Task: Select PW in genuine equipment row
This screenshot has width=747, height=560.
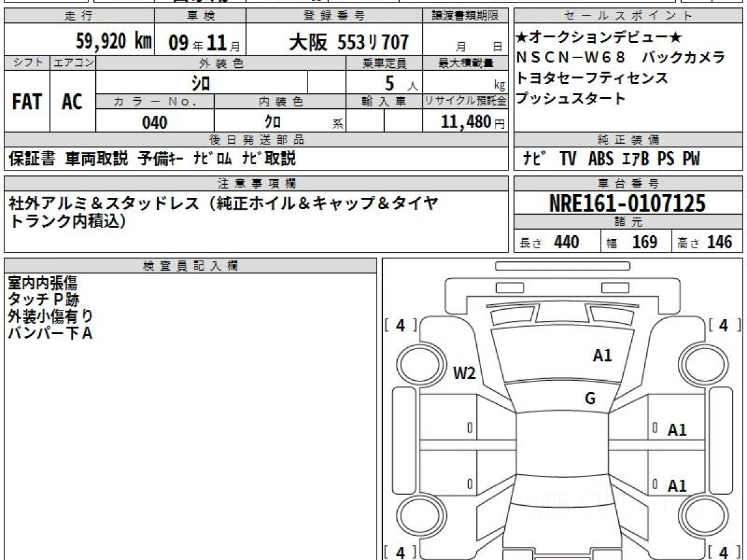Action: pyautogui.click(x=690, y=159)
